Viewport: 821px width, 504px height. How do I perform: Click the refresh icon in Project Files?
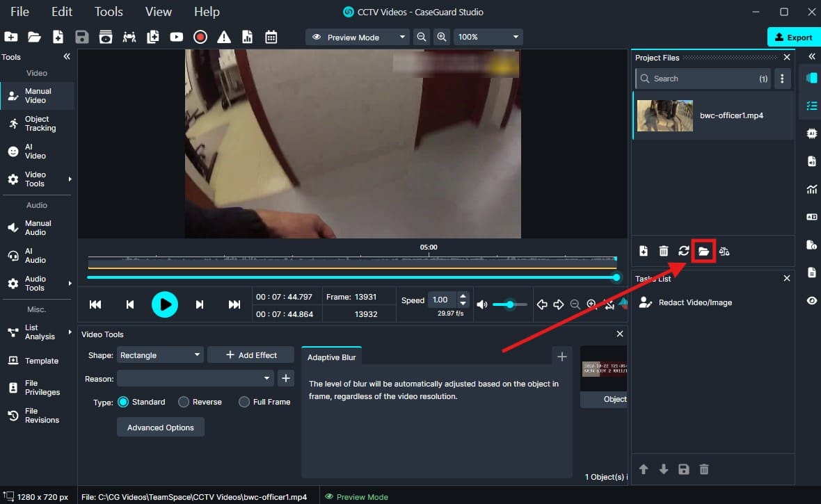point(684,251)
